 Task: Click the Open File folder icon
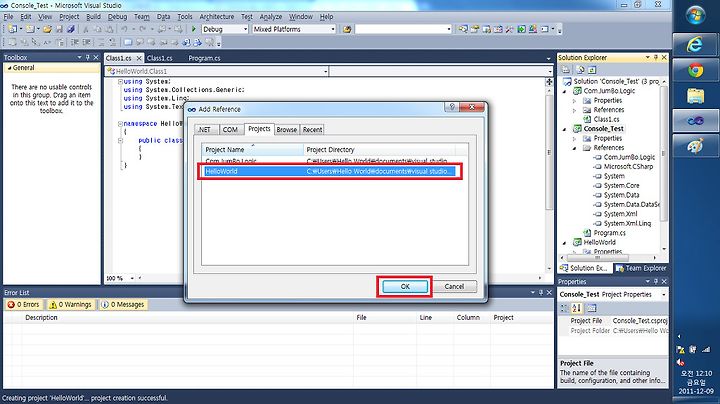tap(47, 29)
